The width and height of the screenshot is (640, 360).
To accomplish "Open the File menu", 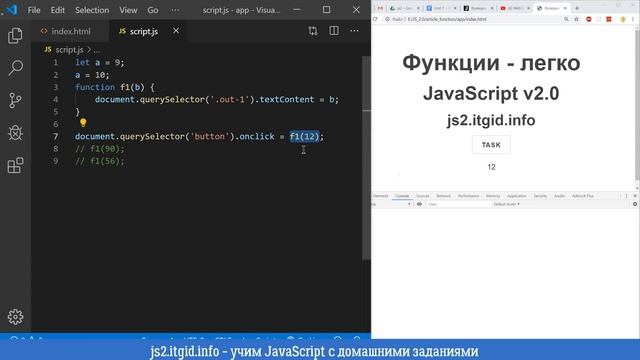I will (34, 10).
